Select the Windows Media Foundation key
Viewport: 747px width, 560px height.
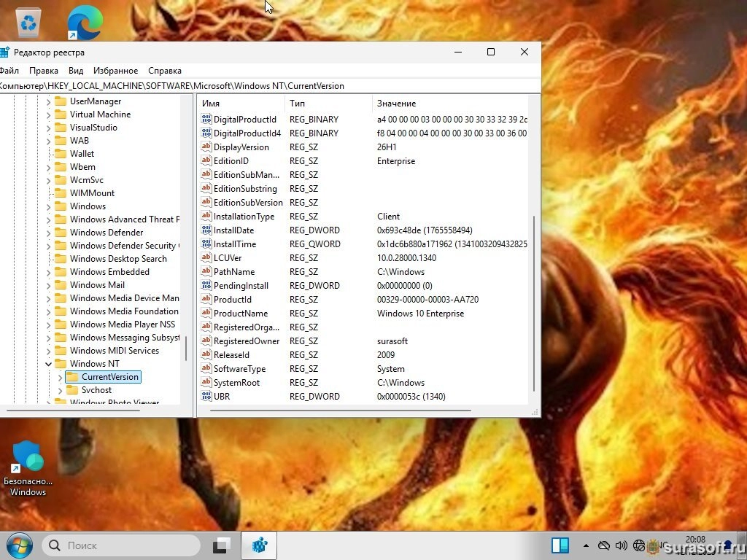(124, 311)
